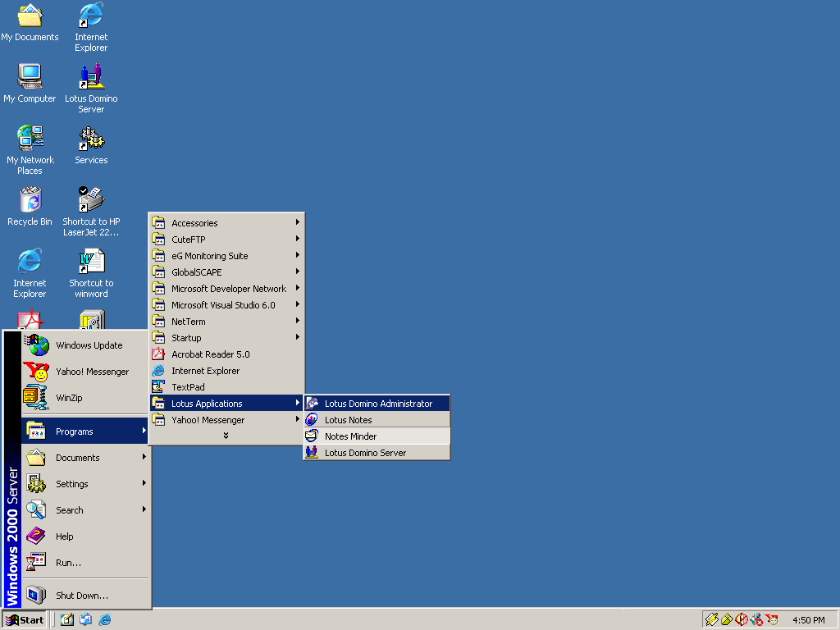Click the Lotus Domino Server desktop shortcut
The width and height of the screenshot is (840, 630).
(91, 89)
